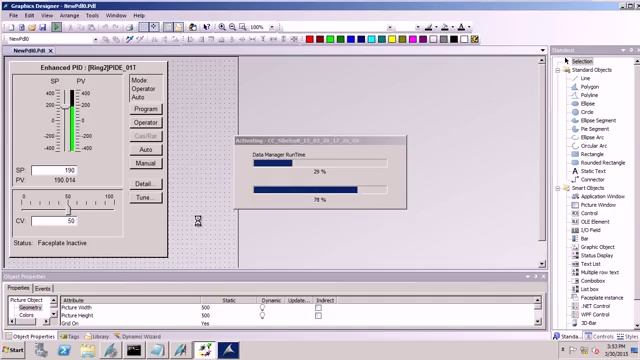Select the I/O Field smart object

tap(590, 230)
